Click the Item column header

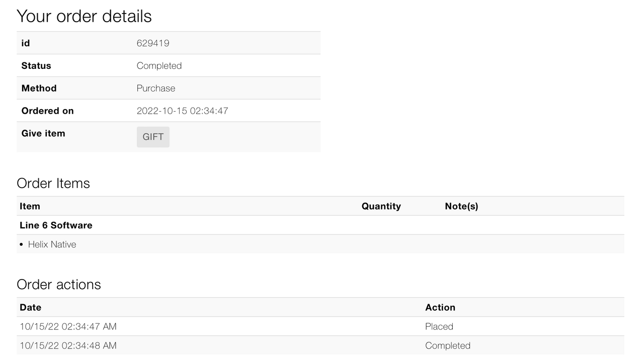pos(30,206)
